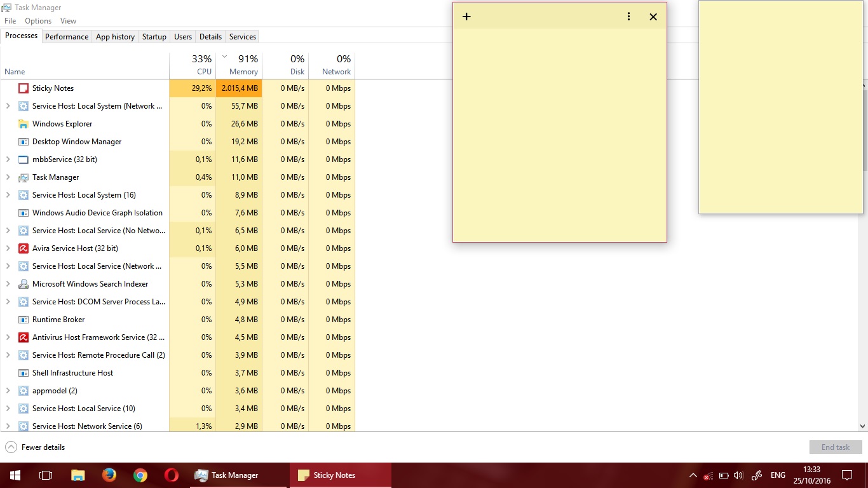
Task: Select Sticky Notes memory value 2.015,4 MB
Action: [239, 88]
